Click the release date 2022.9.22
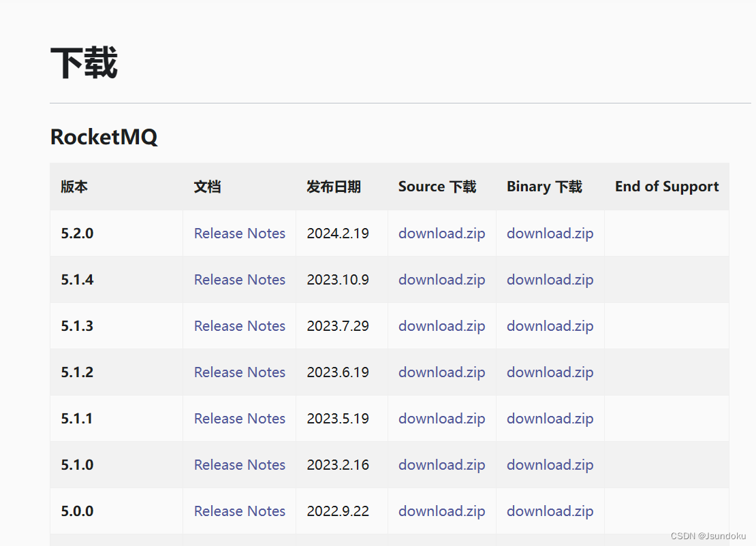The width and height of the screenshot is (756, 546). pyautogui.click(x=338, y=511)
